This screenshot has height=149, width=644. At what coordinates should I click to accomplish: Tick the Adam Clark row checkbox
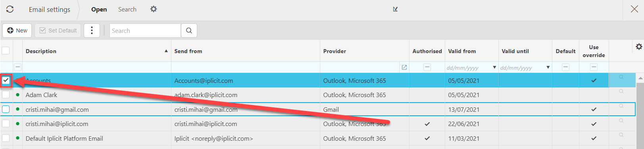6,95
